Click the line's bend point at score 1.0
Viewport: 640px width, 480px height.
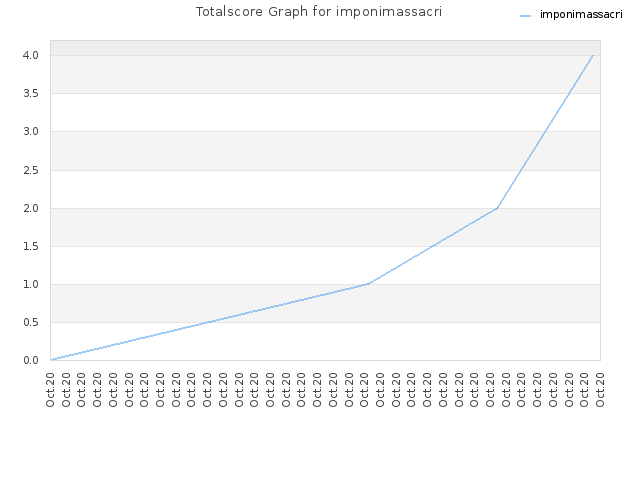click(369, 284)
